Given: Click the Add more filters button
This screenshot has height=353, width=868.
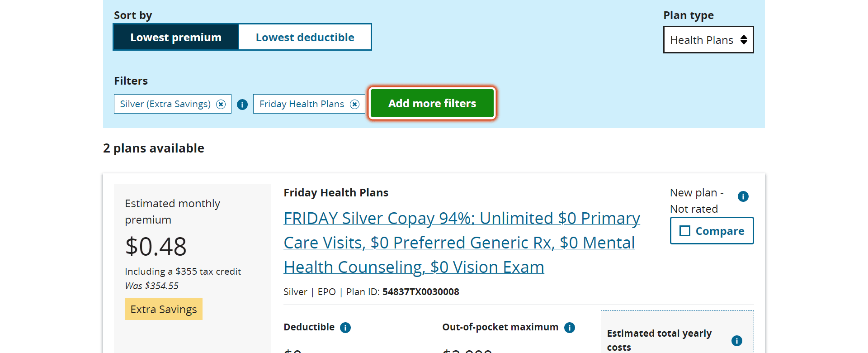Looking at the screenshot, I should pos(432,103).
